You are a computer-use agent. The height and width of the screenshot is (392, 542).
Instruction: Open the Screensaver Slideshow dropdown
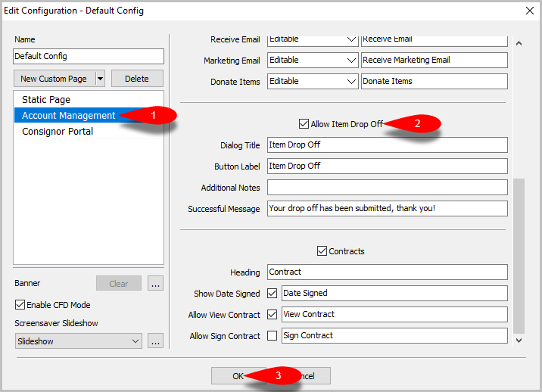coord(79,341)
